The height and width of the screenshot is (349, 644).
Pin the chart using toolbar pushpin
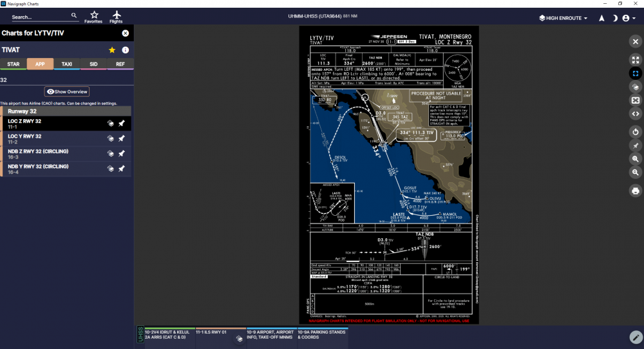(636, 146)
